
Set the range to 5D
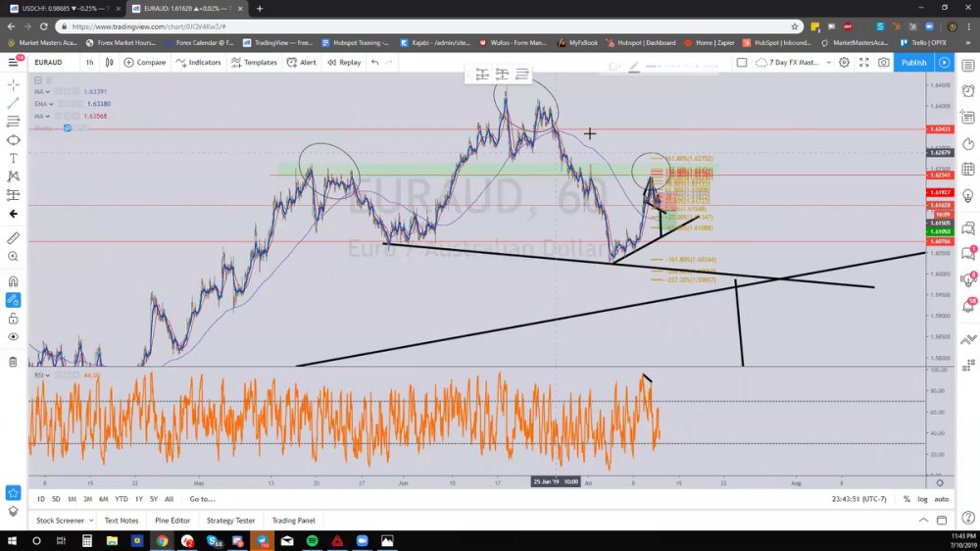point(56,499)
